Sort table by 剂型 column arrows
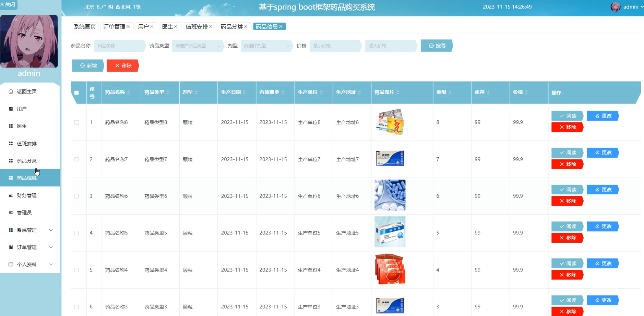The image size is (644, 316). pyautogui.click(x=196, y=93)
